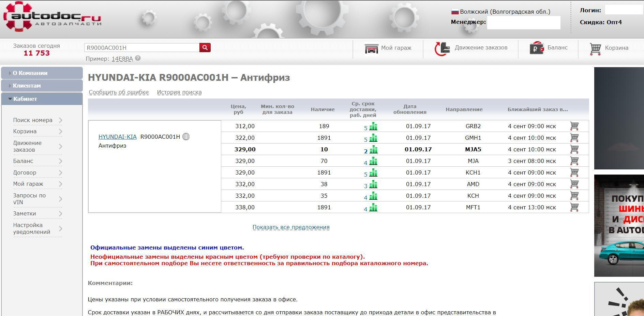Expand the О Компании sidebar section

click(x=30, y=73)
